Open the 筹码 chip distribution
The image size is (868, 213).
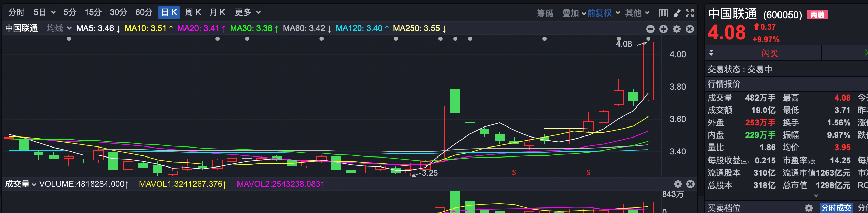545,13
